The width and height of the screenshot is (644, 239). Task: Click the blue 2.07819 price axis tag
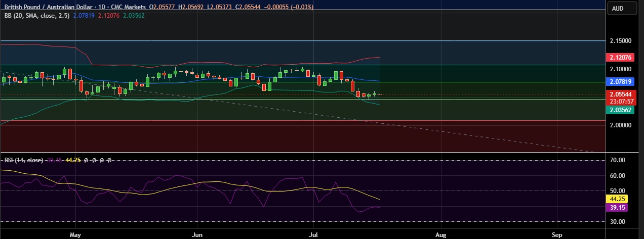(621, 81)
